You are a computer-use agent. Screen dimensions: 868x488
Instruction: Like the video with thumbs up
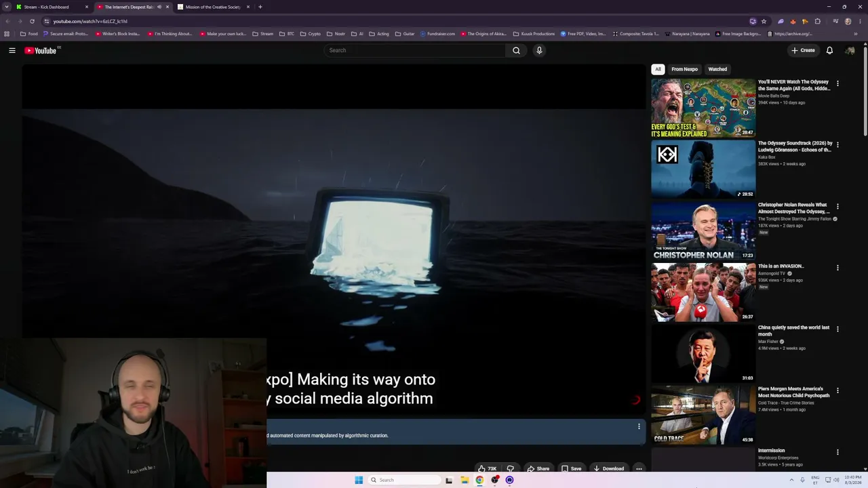[487, 468]
